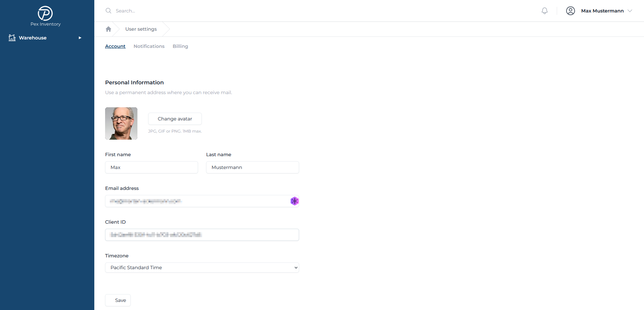This screenshot has height=310, width=644.
Task: Open the notifications bell
Action: (544, 11)
